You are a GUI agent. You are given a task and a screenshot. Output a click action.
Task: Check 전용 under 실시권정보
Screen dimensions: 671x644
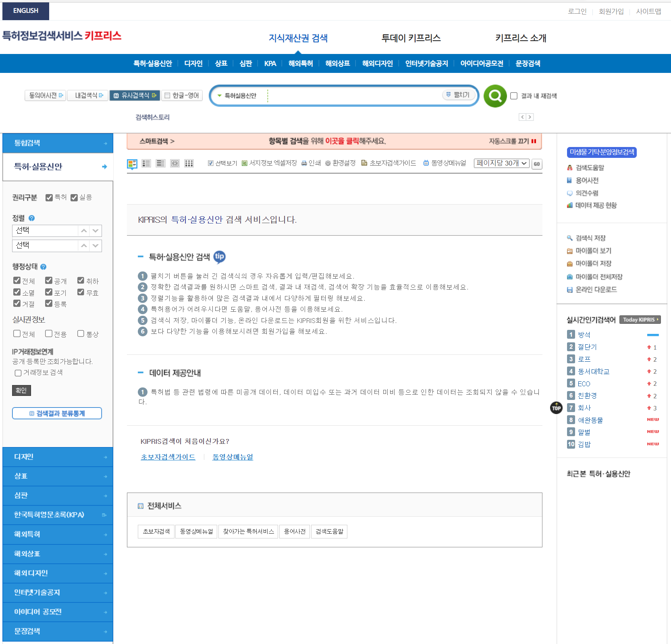coord(49,333)
